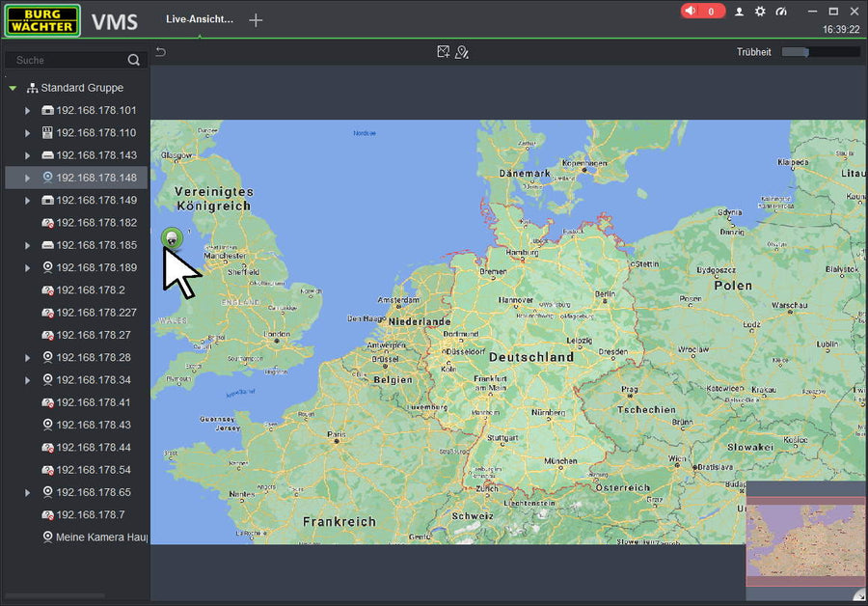This screenshot has height=606, width=868.
Task: Click the edit map marker icon
Action: coord(462,52)
